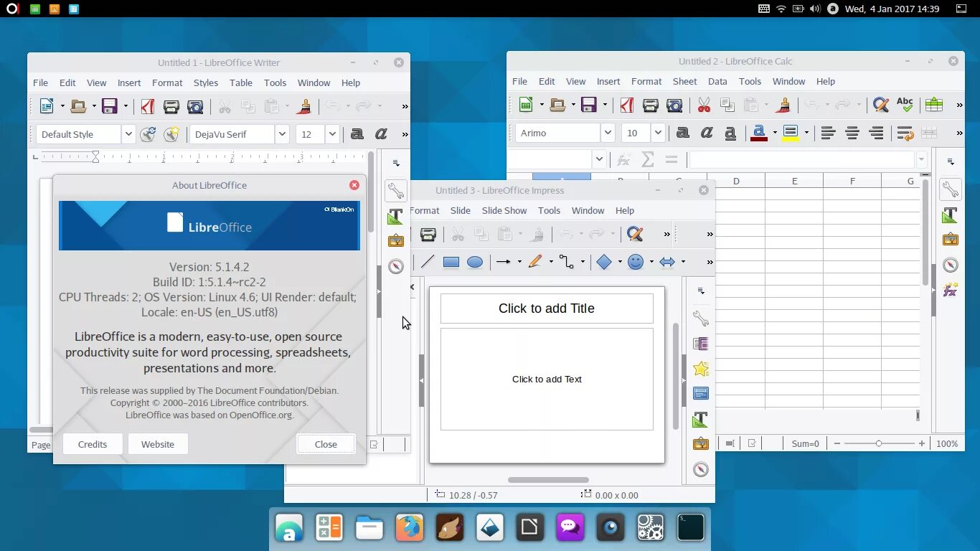Open the Slide Show menu in Impress

pos(504,210)
